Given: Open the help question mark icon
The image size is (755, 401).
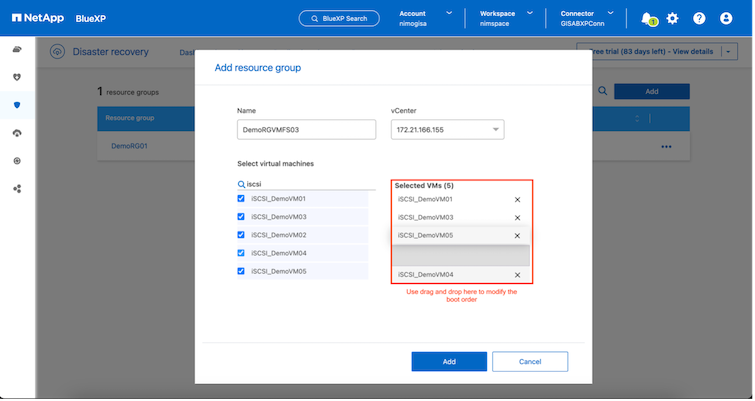Looking at the screenshot, I should point(699,18).
